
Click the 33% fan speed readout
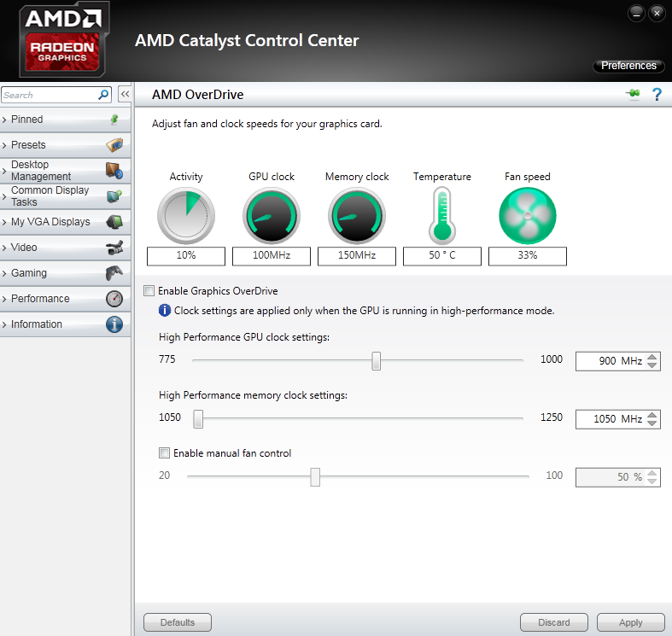pyautogui.click(x=528, y=256)
